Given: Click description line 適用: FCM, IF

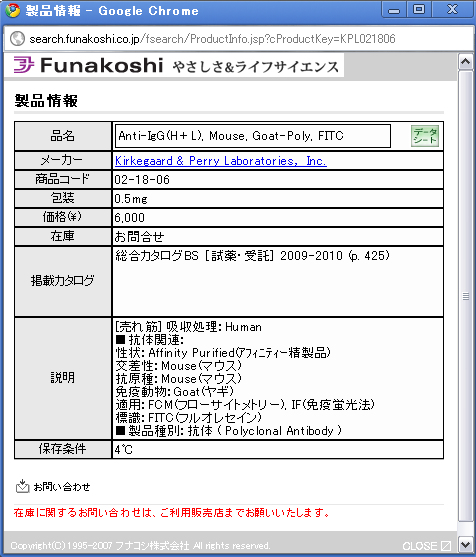Looking at the screenshot, I should pos(245,405).
